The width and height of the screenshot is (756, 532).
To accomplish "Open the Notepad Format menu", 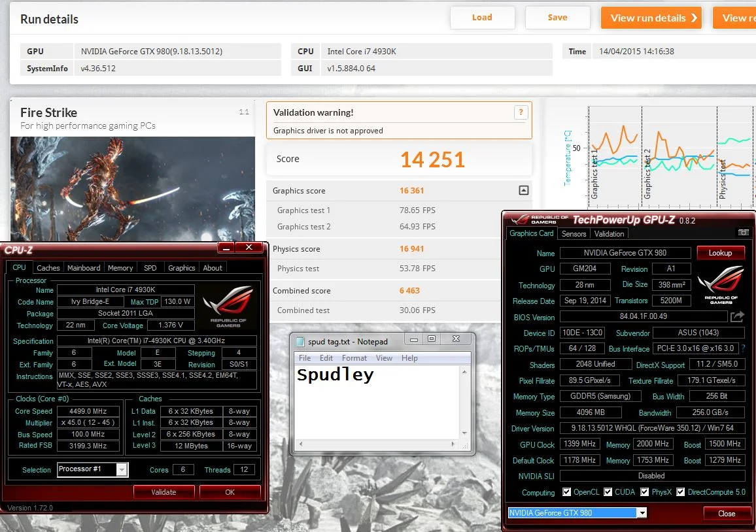I will point(354,358).
